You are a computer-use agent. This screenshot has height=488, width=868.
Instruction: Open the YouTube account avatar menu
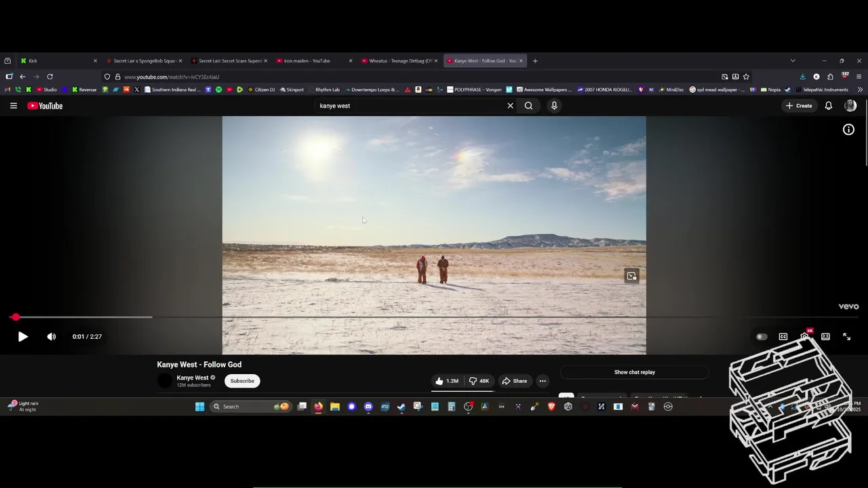[x=850, y=106]
